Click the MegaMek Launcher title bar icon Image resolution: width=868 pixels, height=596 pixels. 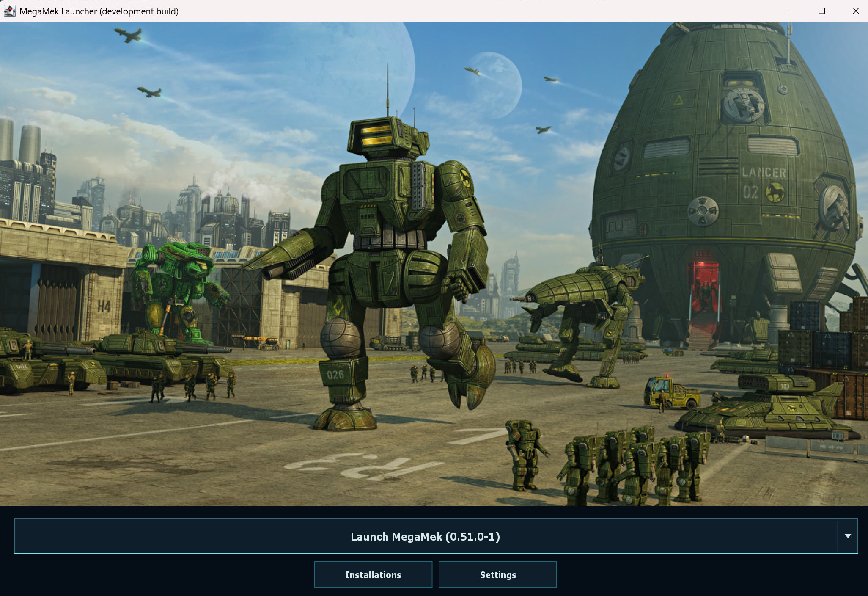pos(9,11)
